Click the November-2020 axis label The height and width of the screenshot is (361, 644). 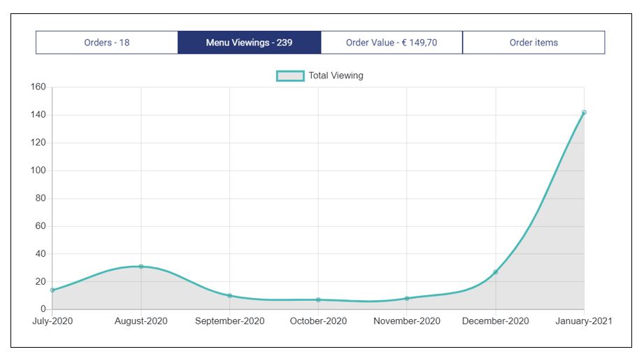407,321
